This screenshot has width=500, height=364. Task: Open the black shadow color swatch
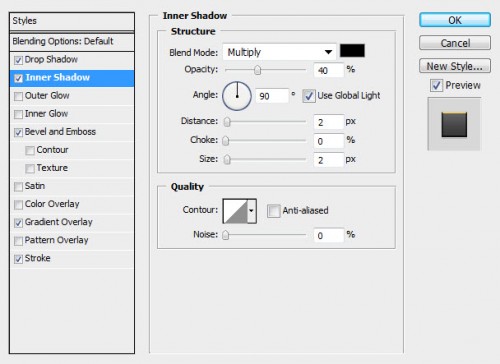coord(352,51)
